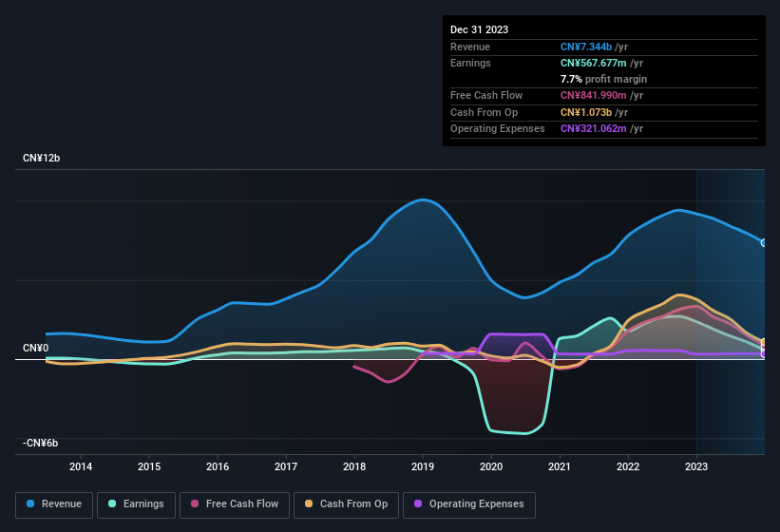Select the 2020 x-axis label
The image size is (780, 532).
491,466
